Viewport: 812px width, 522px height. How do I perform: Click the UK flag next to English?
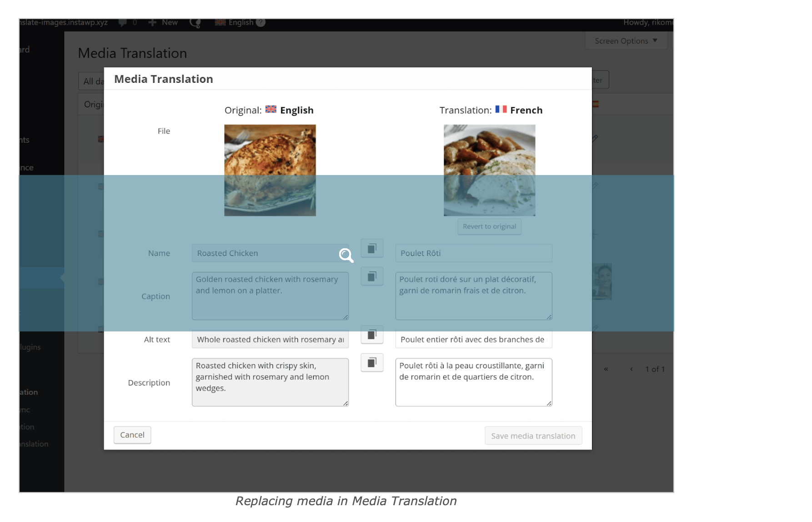point(271,109)
